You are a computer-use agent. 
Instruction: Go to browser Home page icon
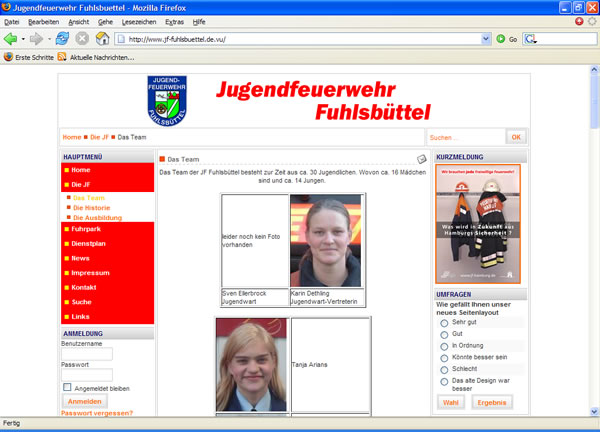click(102, 39)
